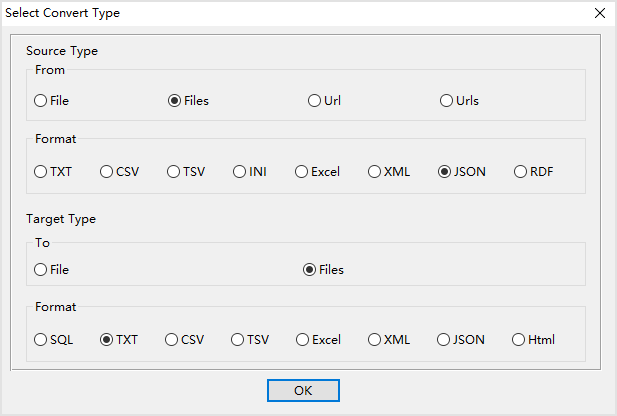Pick TXT as source format

click(41, 172)
